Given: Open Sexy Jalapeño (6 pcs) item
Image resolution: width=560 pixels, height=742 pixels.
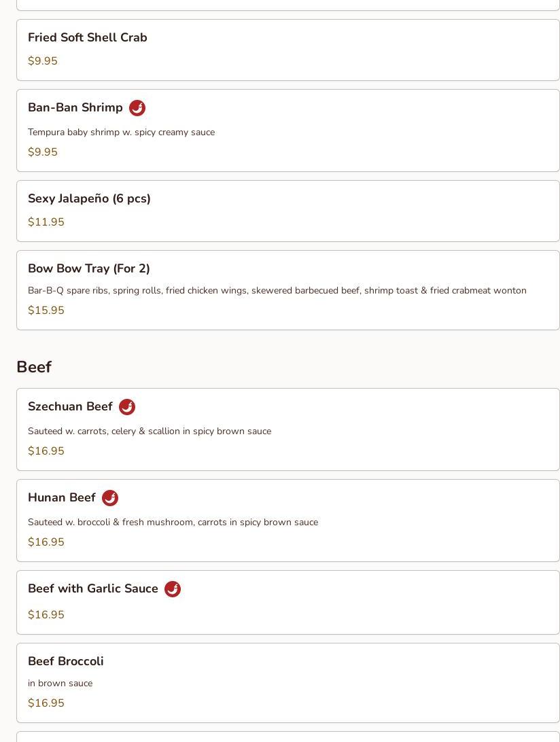Looking at the screenshot, I should click(89, 199).
